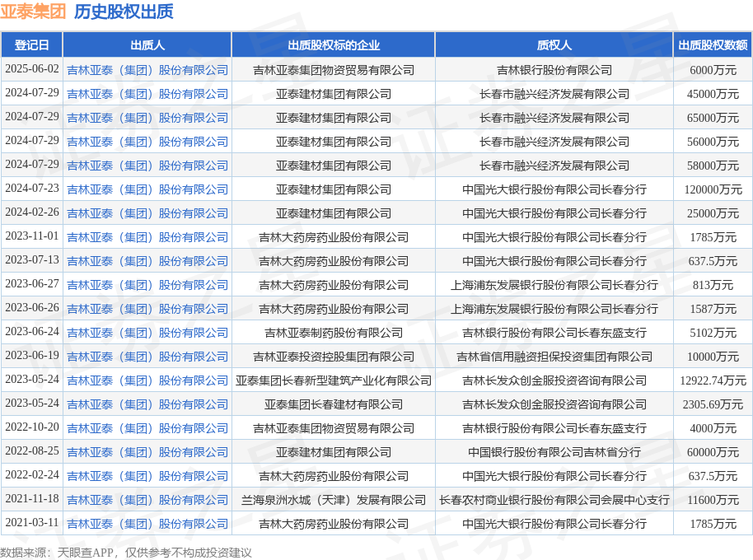Viewport: 753px width, 560px height.
Task: Open the pledgor link in the 2023-06-27 row
Action: coord(147,285)
